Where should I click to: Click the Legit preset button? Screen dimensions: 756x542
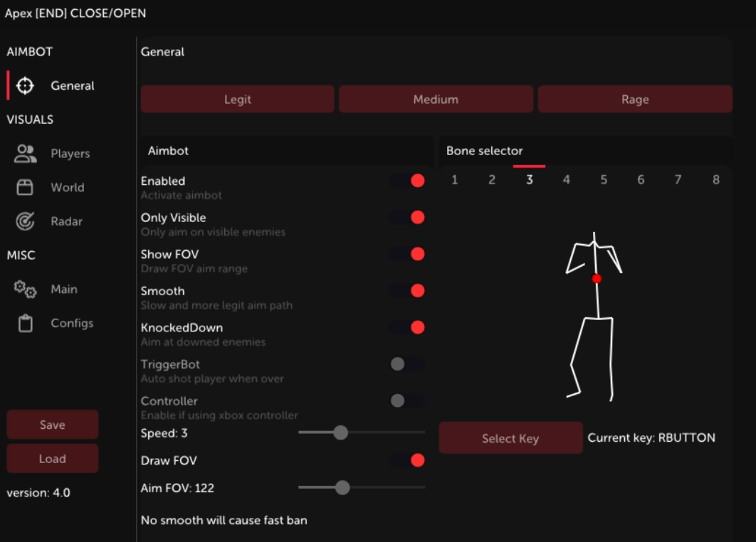237,100
